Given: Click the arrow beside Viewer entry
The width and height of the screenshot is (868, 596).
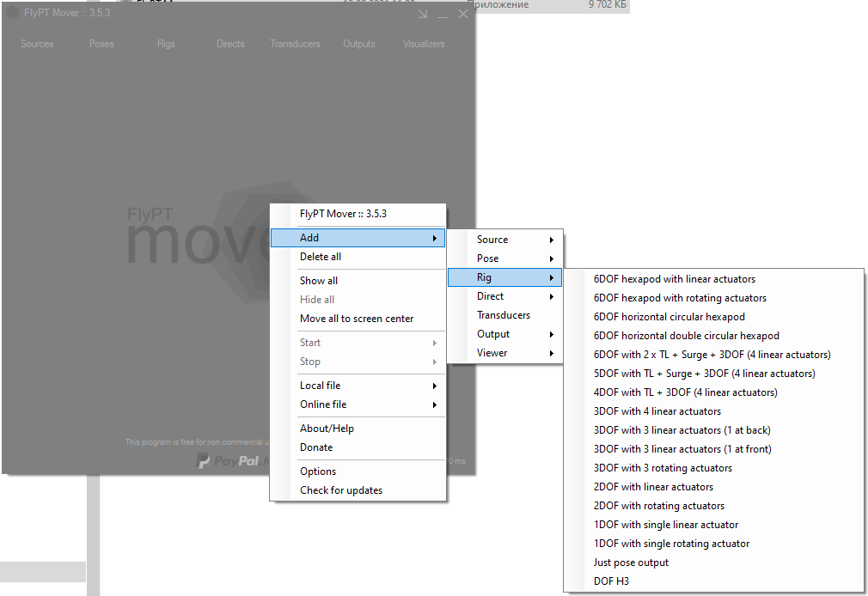Looking at the screenshot, I should tap(552, 353).
